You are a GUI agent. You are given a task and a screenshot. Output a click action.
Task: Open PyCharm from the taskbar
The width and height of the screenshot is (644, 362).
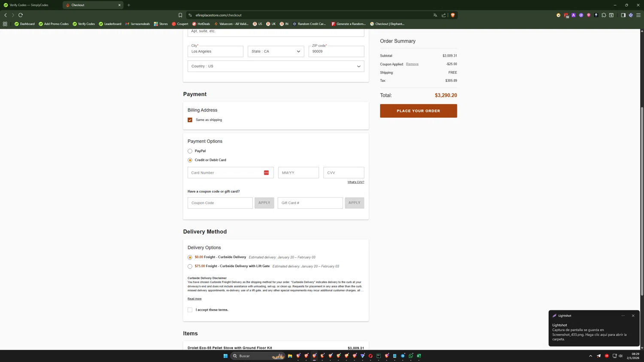379,356
